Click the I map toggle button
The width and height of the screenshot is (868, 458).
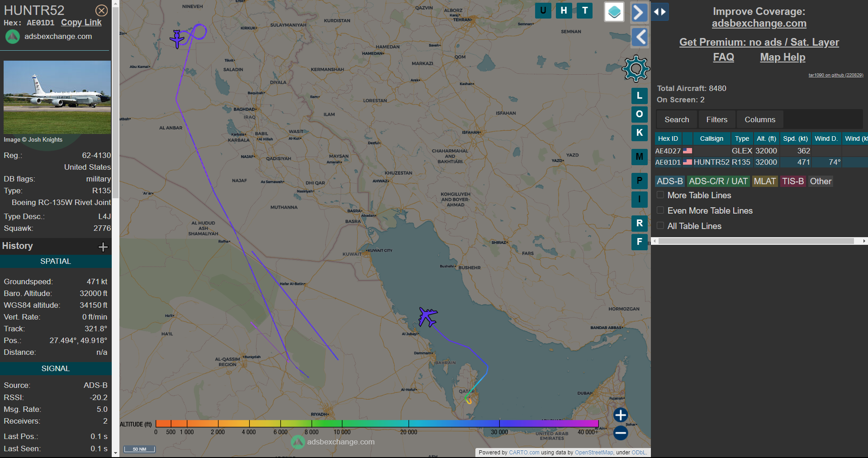click(640, 199)
